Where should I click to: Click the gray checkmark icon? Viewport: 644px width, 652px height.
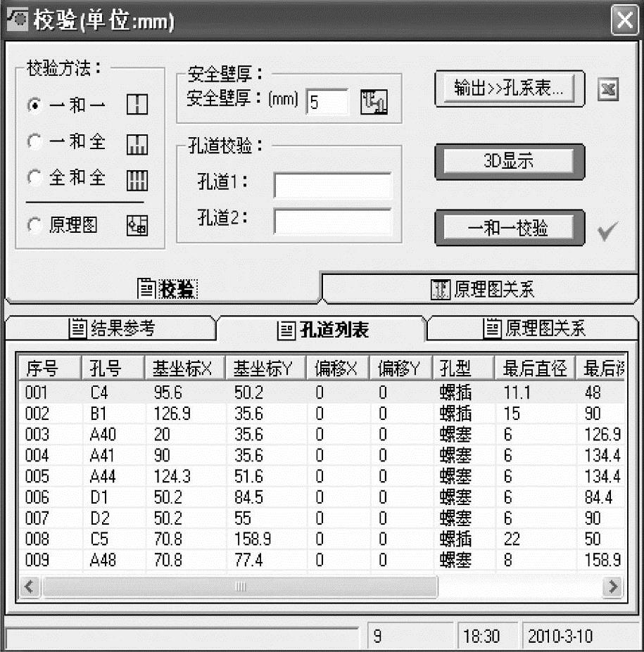point(607,231)
